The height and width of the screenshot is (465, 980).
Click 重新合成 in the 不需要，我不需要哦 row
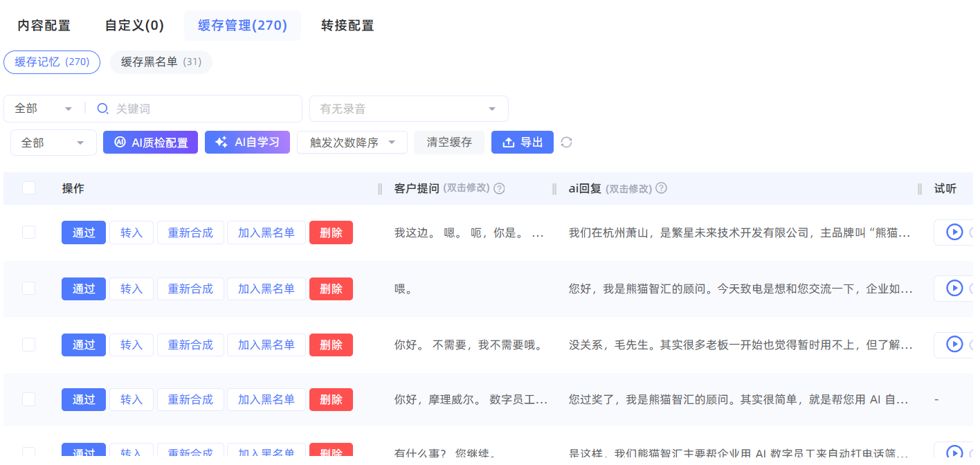pyautogui.click(x=190, y=345)
